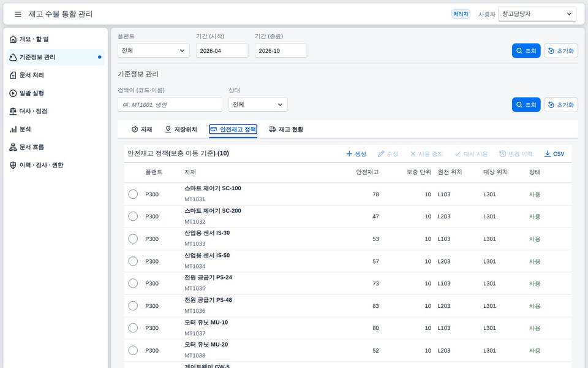Click the 재고 현황 truck icon
This screenshot has height=368, width=588.
coord(272,129)
